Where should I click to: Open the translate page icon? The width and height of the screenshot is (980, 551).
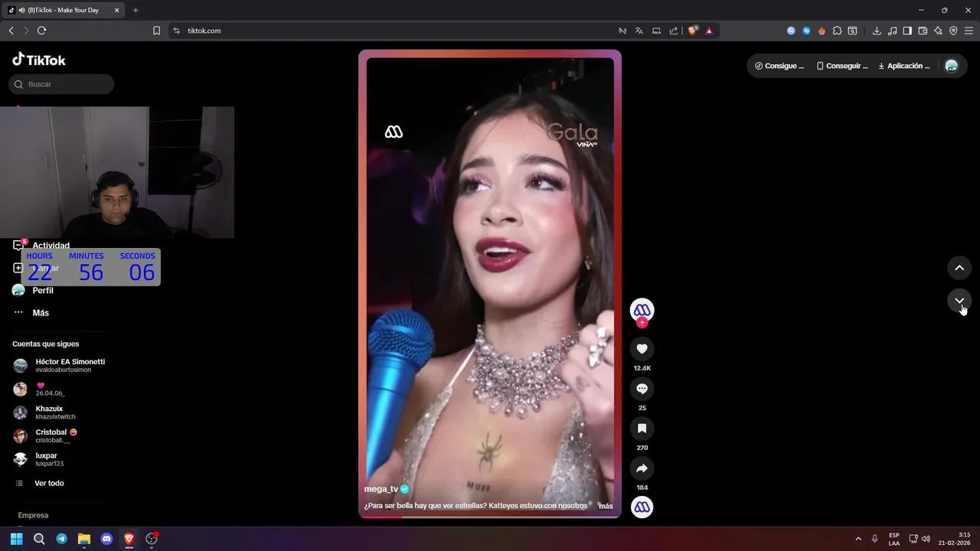point(639,31)
